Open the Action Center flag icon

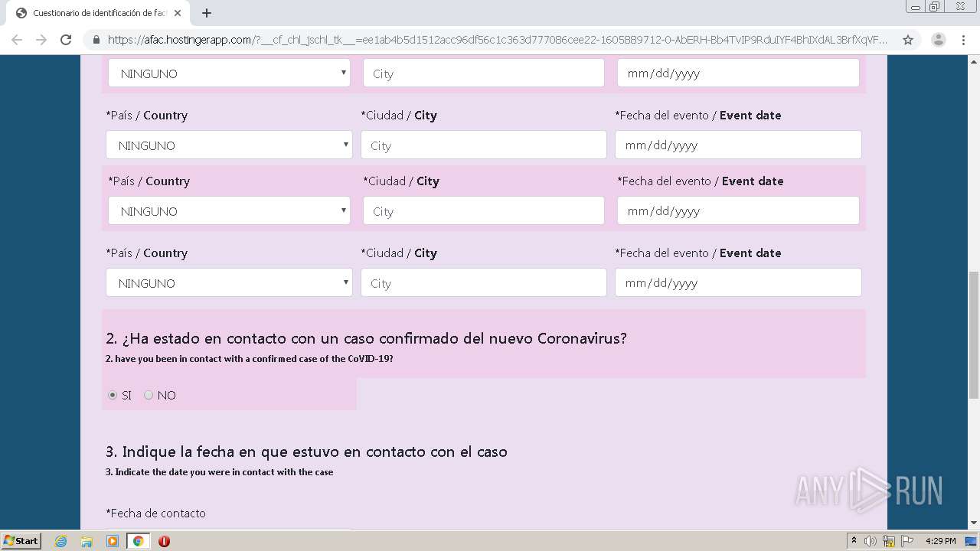coord(907,541)
